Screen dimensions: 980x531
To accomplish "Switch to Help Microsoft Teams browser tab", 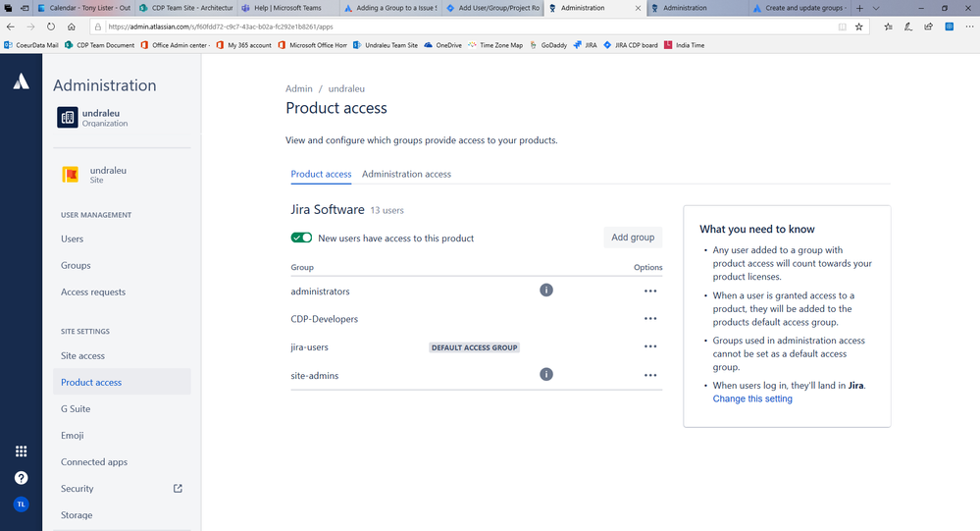I will pyautogui.click(x=288, y=8).
